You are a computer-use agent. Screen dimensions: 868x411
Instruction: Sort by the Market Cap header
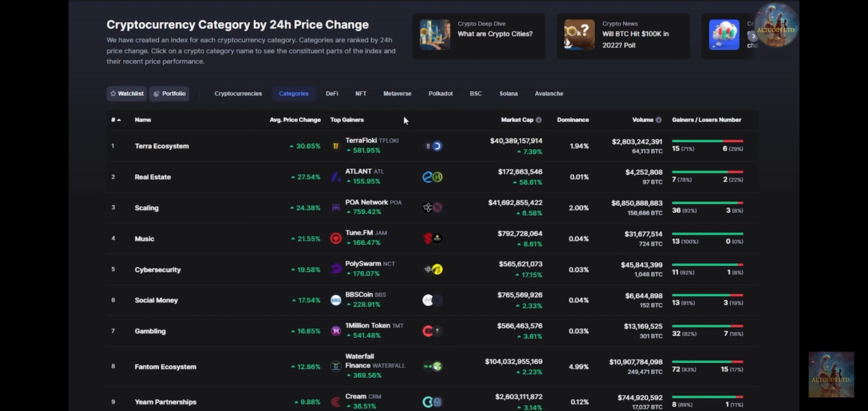[517, 120]
